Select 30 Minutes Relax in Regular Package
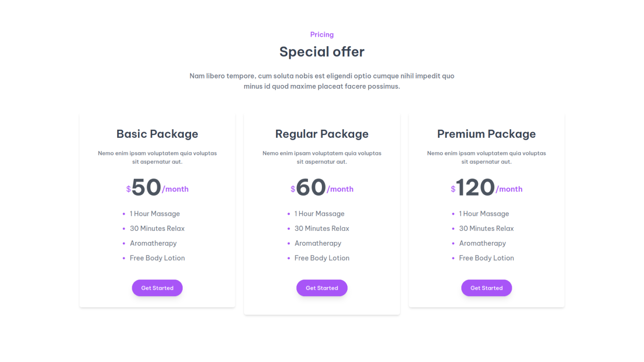Viewport: 644px width, 362px height. 322,228
